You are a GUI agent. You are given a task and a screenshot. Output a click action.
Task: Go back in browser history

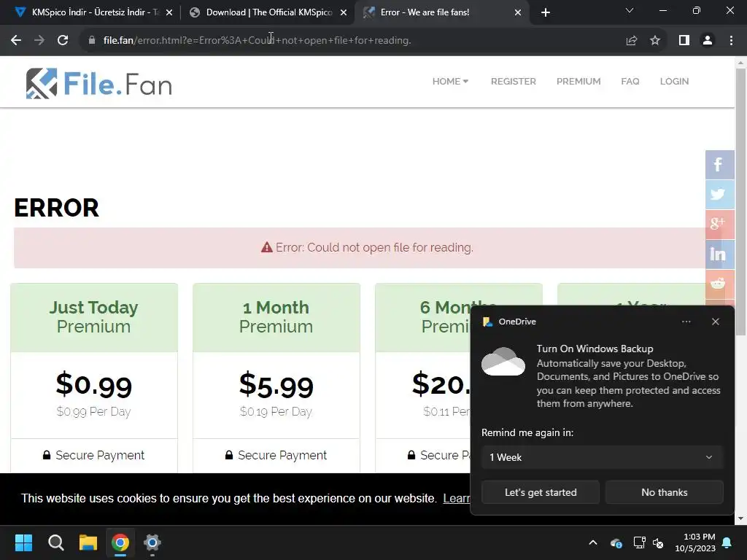[x=16, y=41]
